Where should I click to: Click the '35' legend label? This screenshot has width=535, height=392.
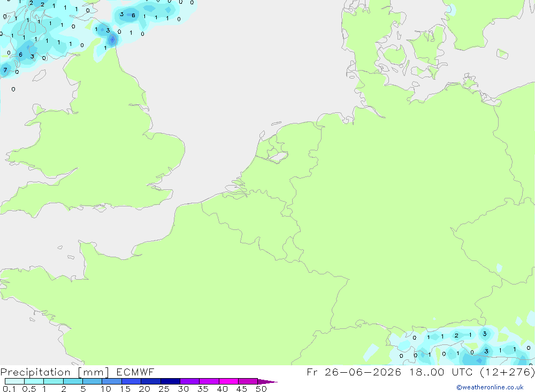[x=203, y=389]
